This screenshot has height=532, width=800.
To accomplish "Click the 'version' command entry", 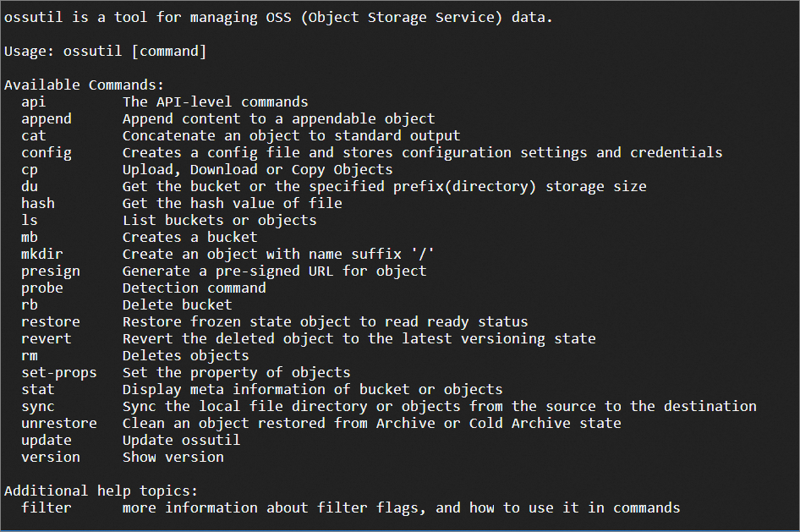I will point(51,457).
